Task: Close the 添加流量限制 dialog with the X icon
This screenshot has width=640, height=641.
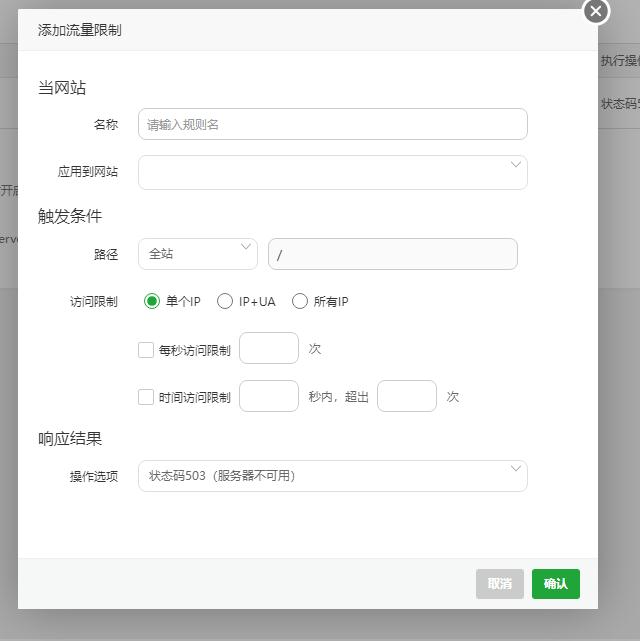Action: pyautogui.click(x=596, y=11)
